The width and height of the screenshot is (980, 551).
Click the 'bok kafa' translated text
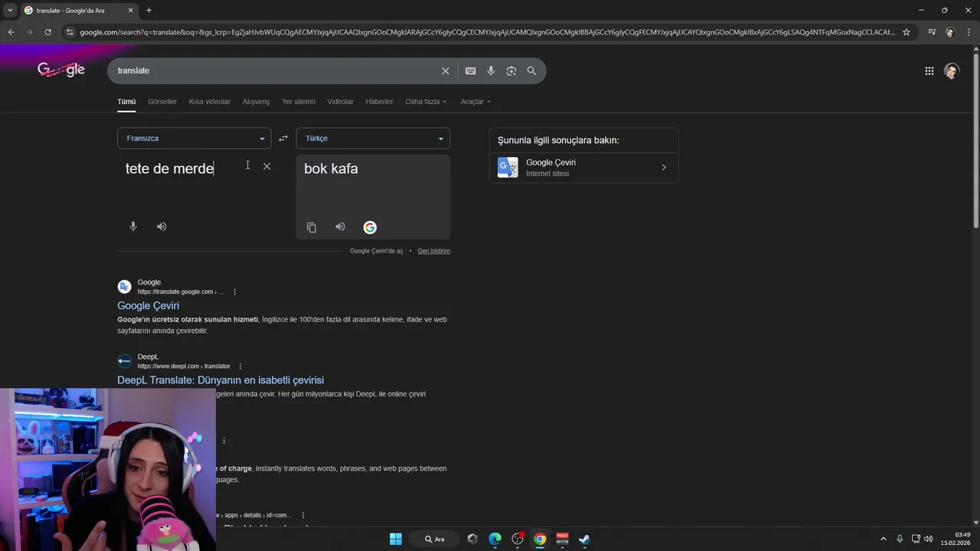pos(331,168)
